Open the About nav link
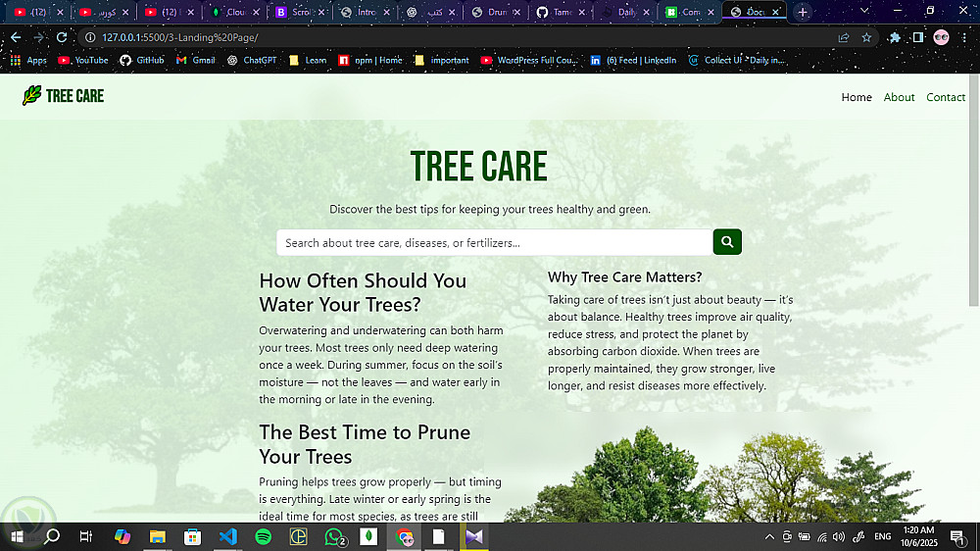Screen dimensions: 980x551 899,97
